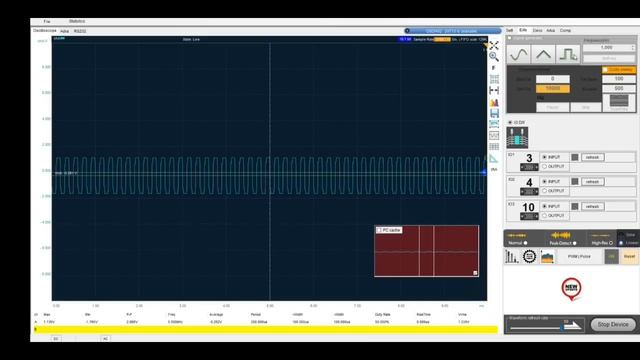Select INPUT radio for IO1
Viewport: 640px width, 360px height.
coord(544,157)
